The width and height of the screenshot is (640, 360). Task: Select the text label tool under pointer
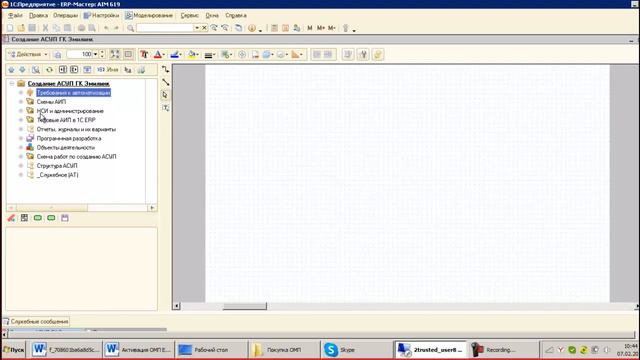pos(165,108)
